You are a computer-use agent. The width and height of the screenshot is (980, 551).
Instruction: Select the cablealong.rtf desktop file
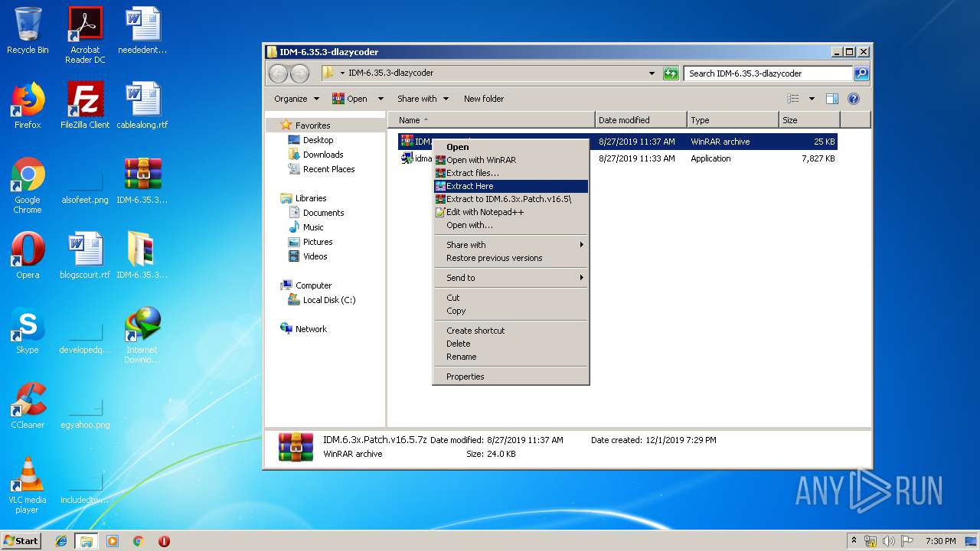pyautogui.click(x=142, y=106)
